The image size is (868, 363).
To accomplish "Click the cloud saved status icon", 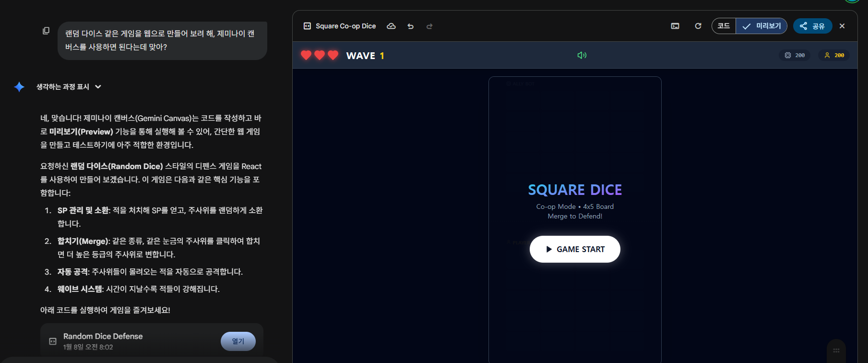I will pos(391,26).
